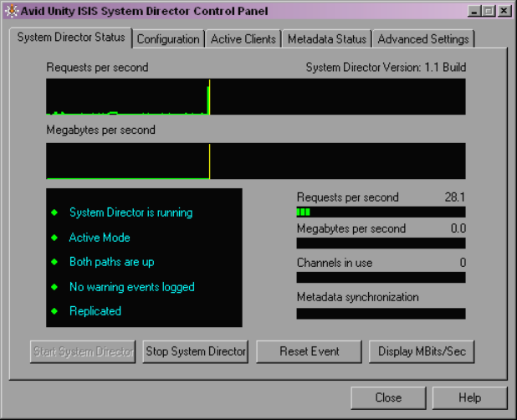Click the green diamond beside Both paths are up
517x420 pixels.
(54, 262)
